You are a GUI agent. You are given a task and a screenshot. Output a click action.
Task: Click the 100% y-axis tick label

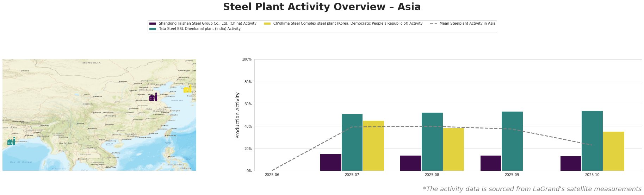[x=247, y=59]
